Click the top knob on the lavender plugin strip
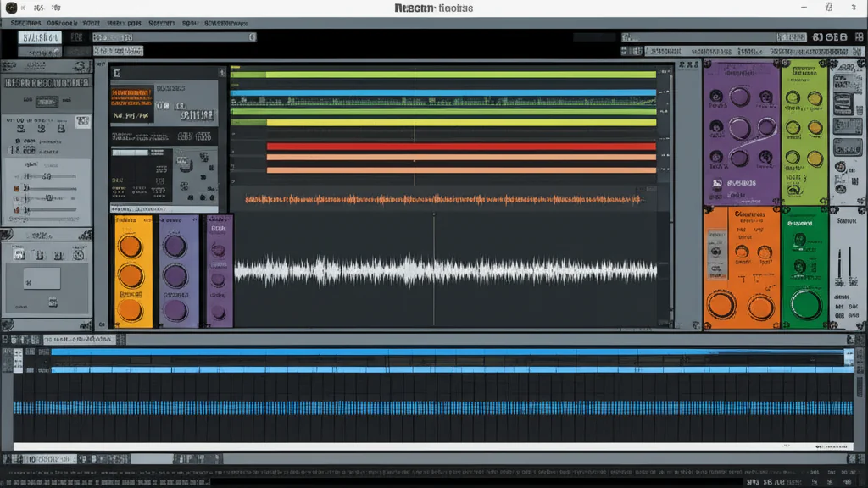 click(175, 247)
